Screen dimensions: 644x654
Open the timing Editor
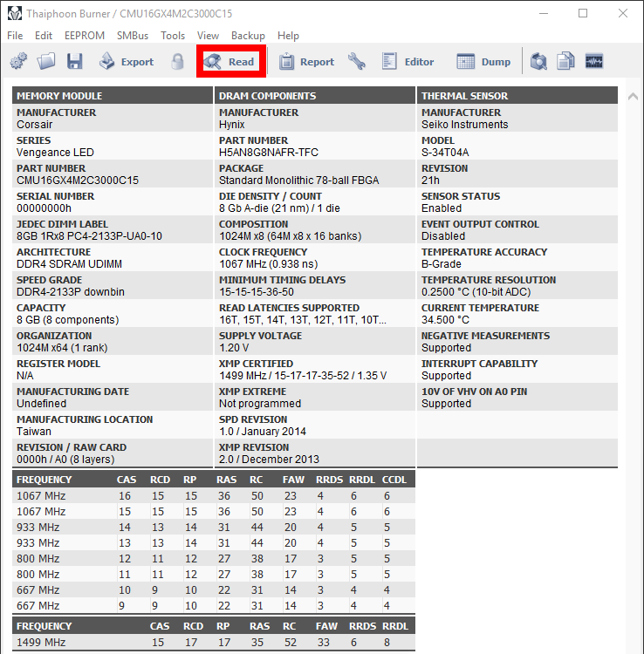[x=408, y=62]
